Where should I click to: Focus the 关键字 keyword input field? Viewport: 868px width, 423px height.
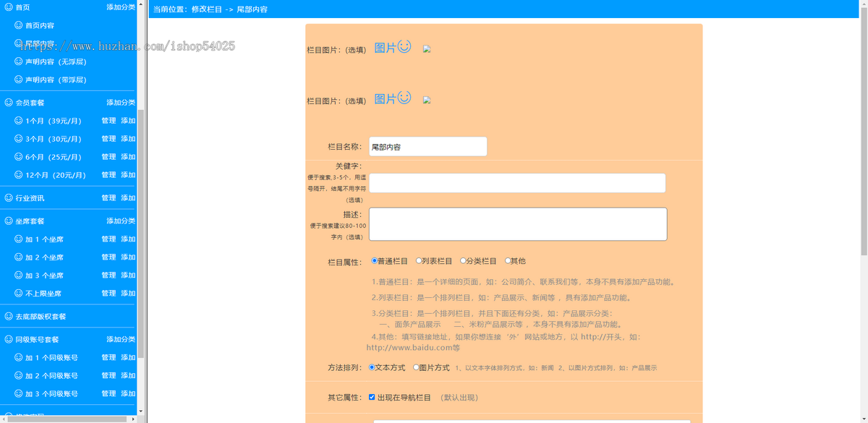click(517, 183)
